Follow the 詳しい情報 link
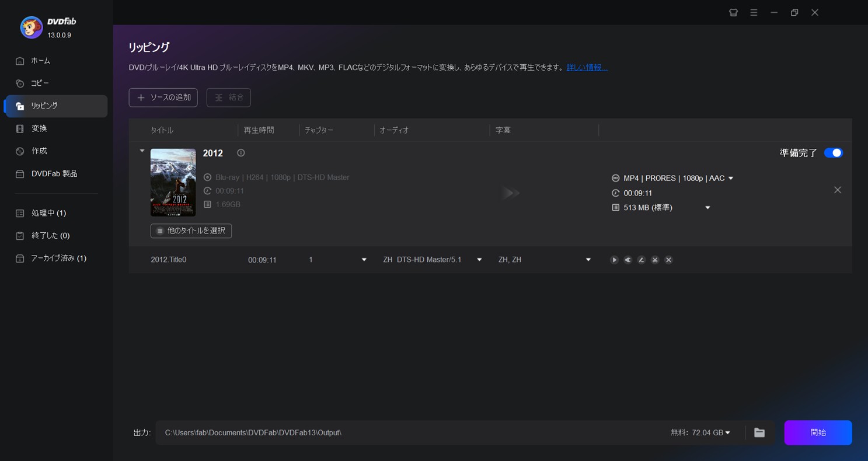This screenshot has height=461, width=868. [x=587, y=68]
